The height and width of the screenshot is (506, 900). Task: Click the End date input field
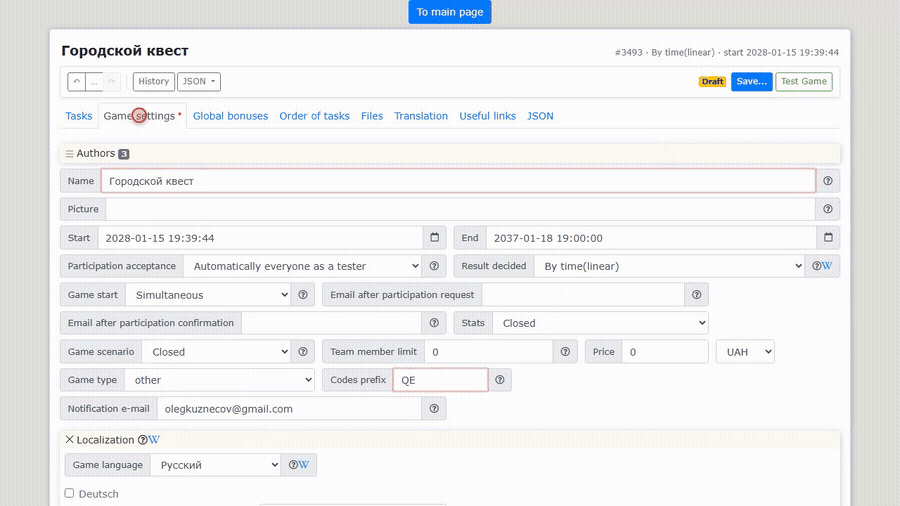click(x=651, y=238)
